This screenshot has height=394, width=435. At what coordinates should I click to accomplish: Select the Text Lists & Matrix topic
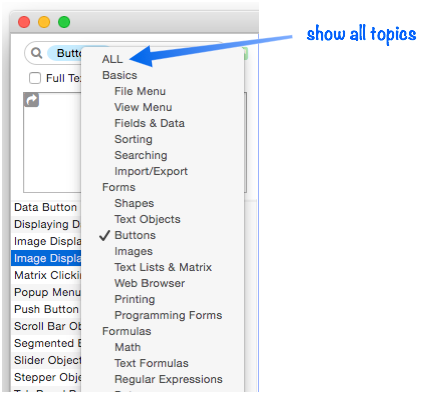click(163, 267)
